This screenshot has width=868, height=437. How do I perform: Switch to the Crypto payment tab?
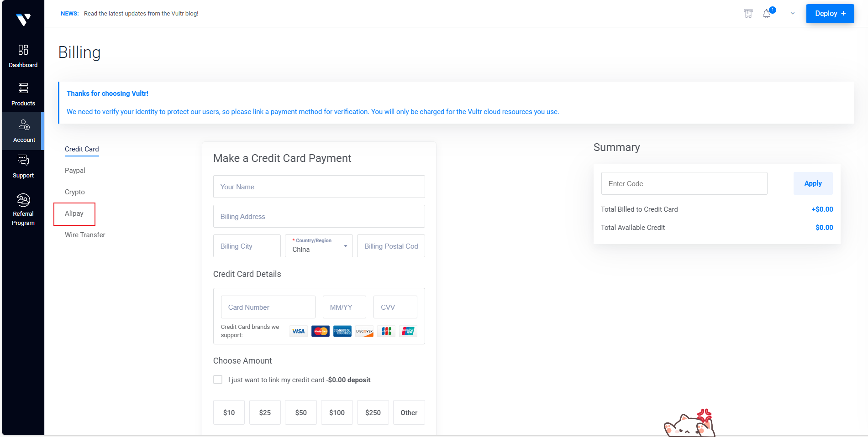coord(75,192)
